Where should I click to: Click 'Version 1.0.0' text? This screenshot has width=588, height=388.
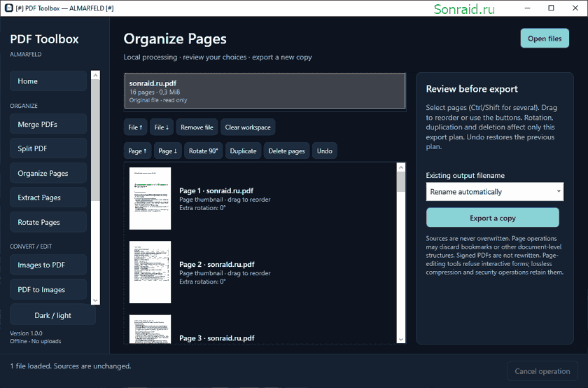(27, 333)
